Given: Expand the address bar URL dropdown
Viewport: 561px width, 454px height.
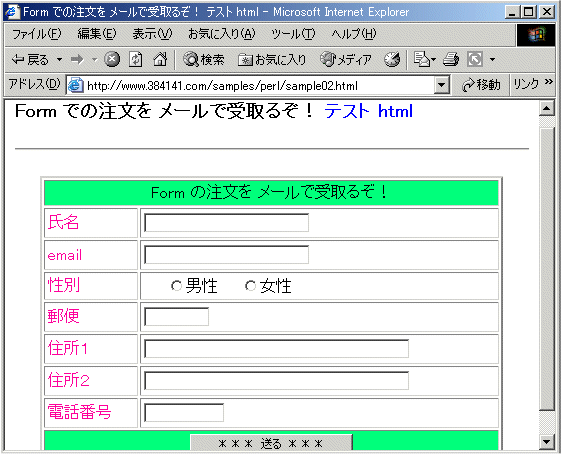Looking at the screenshot, I should (442, 86).
